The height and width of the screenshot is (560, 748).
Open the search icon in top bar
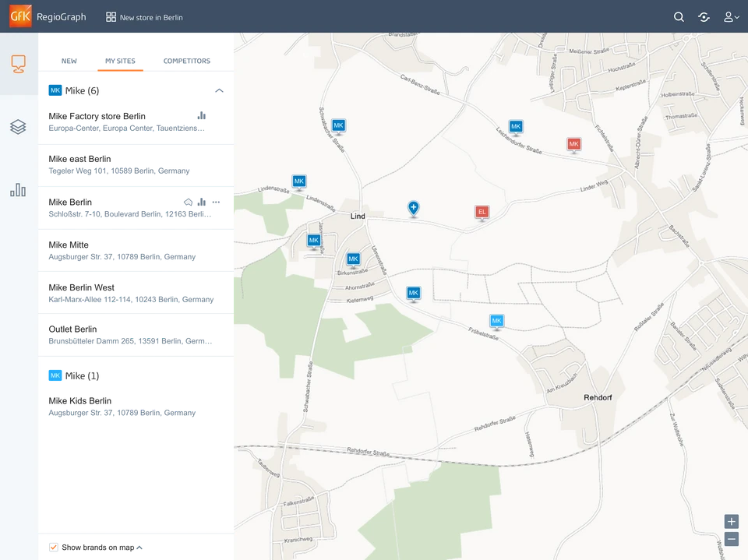click(x=679, y=17)
